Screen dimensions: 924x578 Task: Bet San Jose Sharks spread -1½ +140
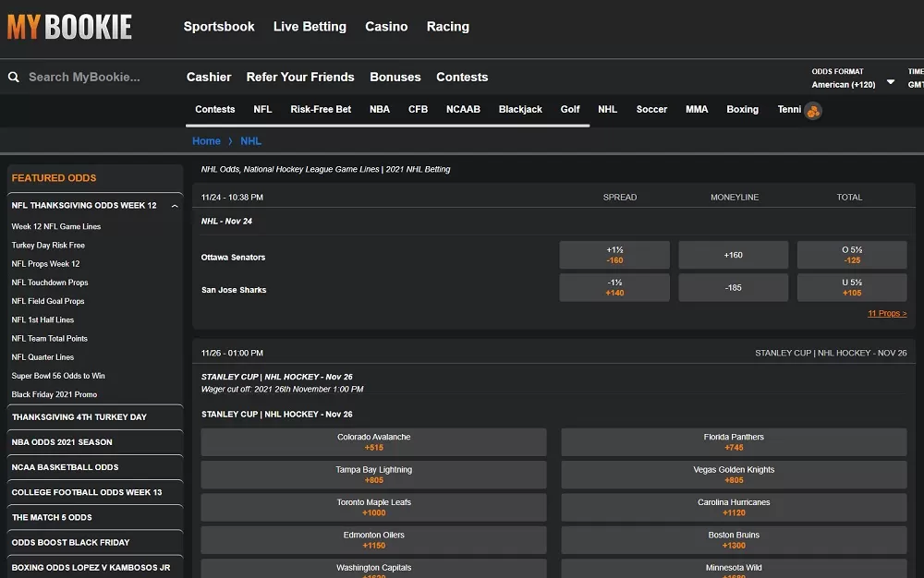coord(614,288)
